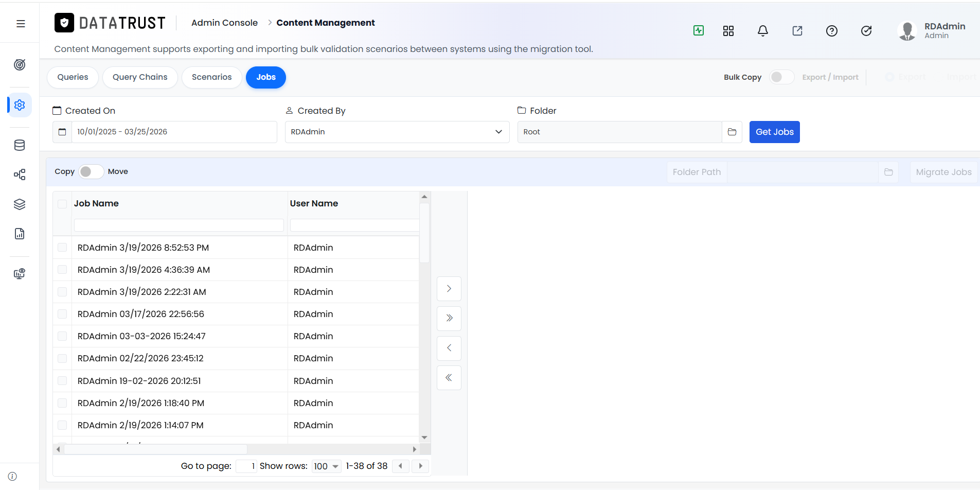Click the Migrate Jobs button
The height and width of the screenshot is (490, 980).
[943, 172]
